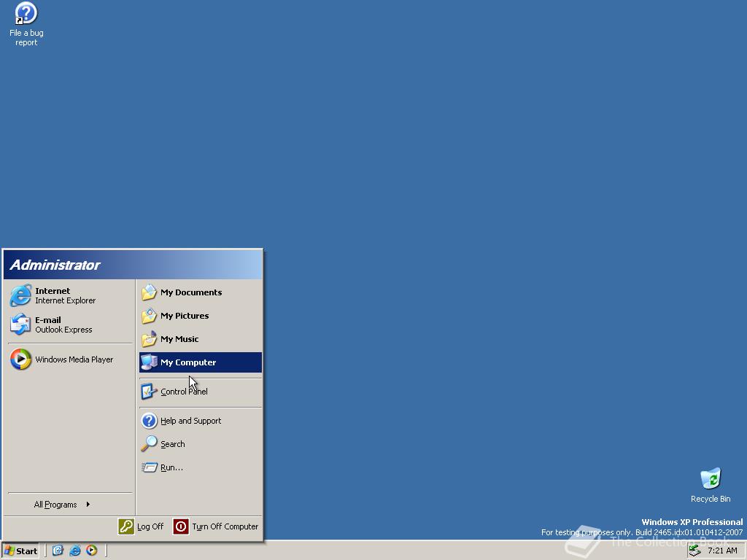Open the Recycle Bin on the desktop
This screenshot has height=560, width=747.
(x=711, y=485)
